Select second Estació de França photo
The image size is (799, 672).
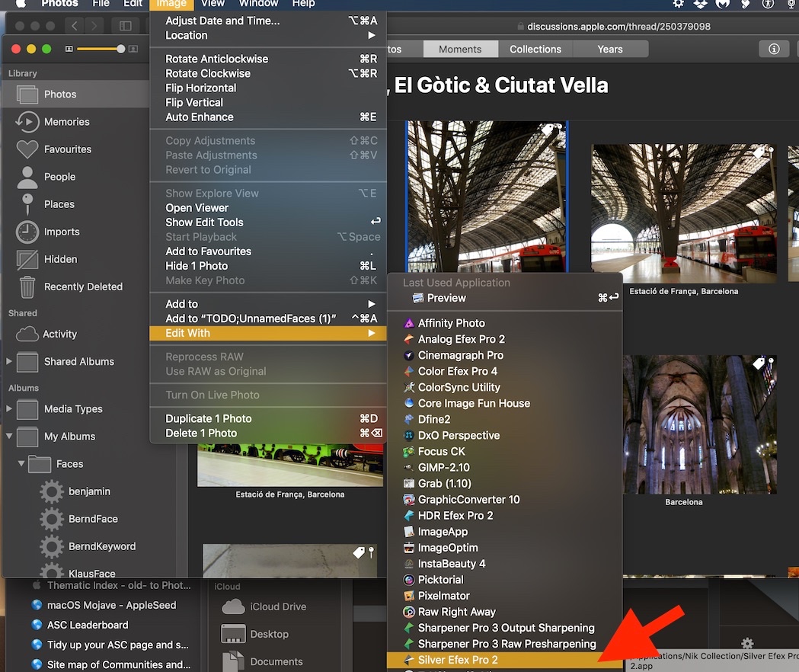tap(683, 213)
